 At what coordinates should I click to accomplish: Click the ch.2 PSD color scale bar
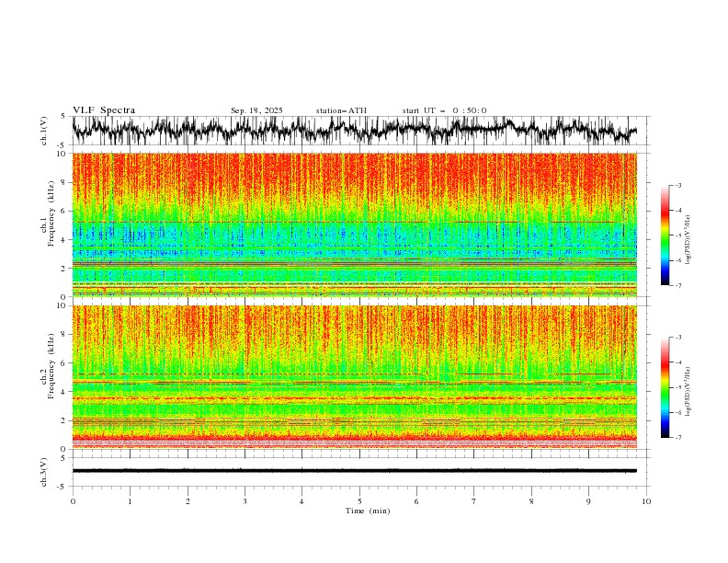[x=665, y=387]
